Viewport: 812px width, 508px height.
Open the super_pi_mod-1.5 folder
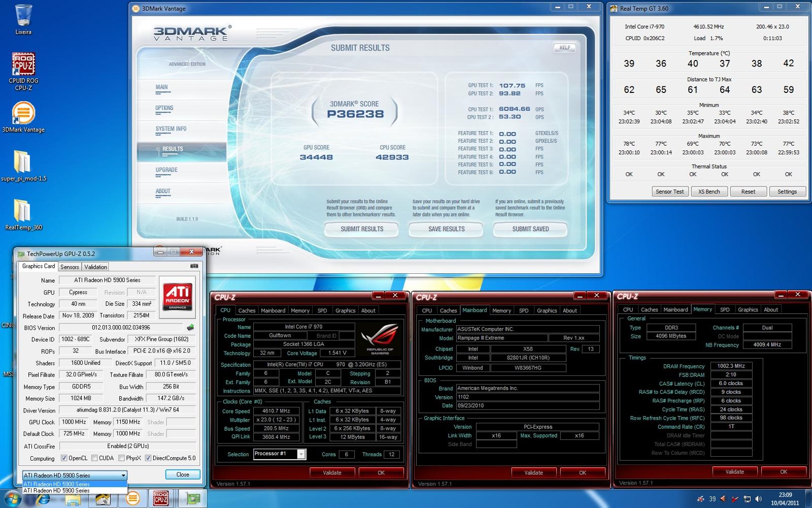pos(23,166)
